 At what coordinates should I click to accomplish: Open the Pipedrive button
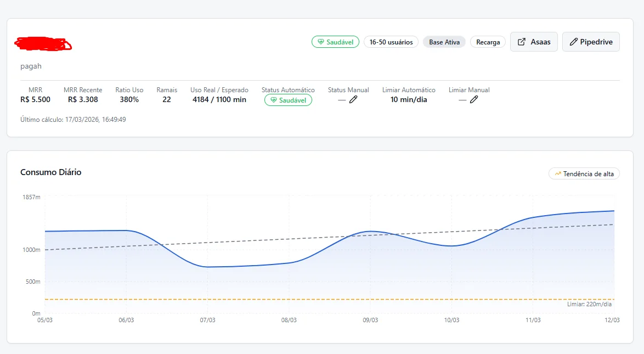[x=591, y=42]
